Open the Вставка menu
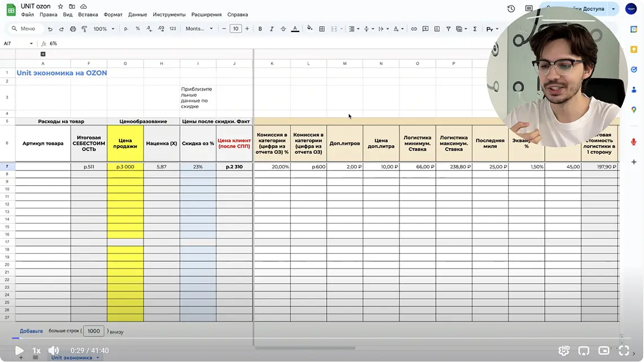Viewport: 644px width, 362px height. click(x=88, y=15)
